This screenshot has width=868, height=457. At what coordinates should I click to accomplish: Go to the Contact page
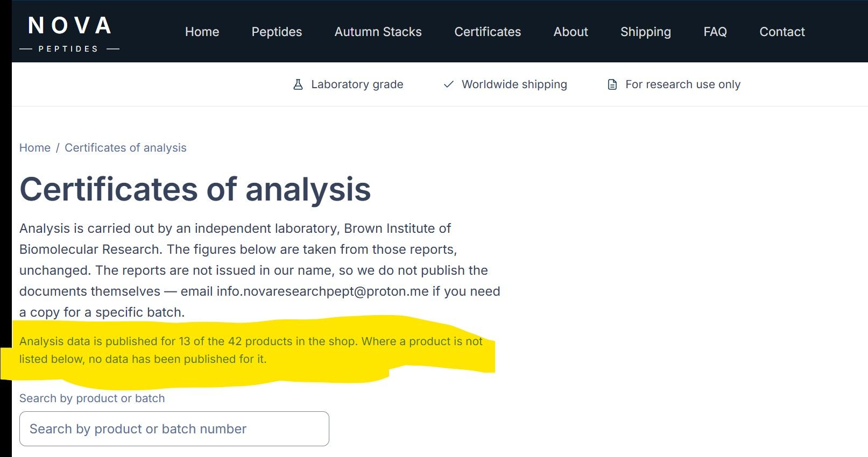[x=781, y=32]
